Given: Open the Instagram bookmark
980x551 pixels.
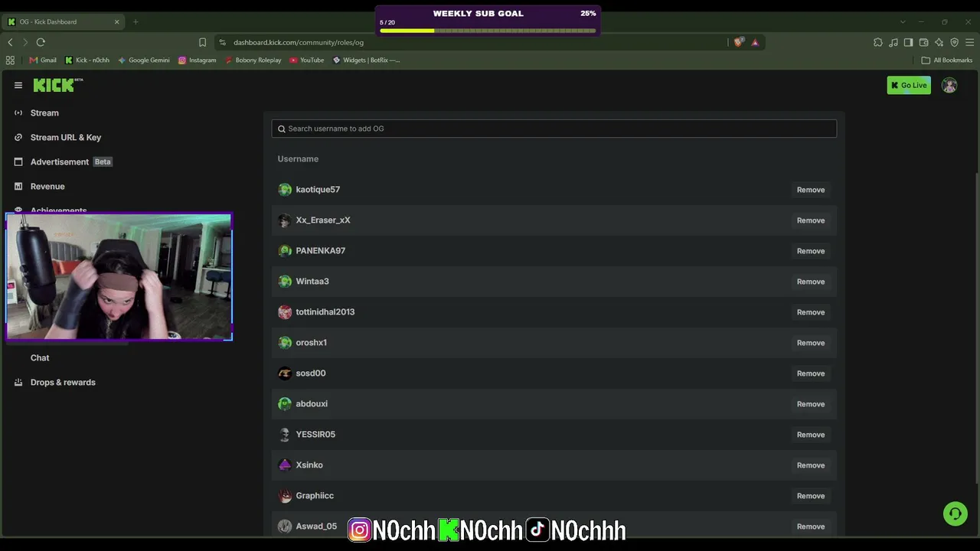Looking at the screenshot, I should click(198, 60).
